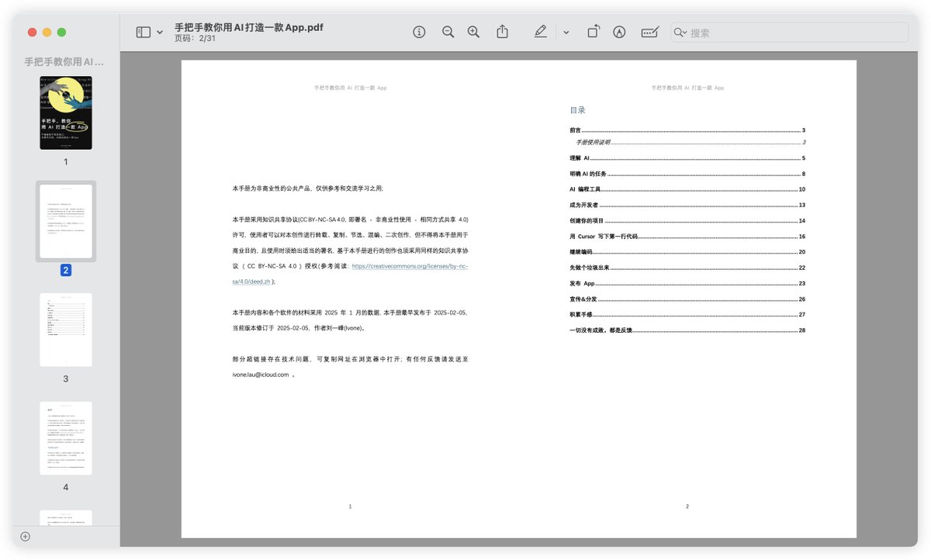
Task: Click the search field
Action: pos(790,33)
